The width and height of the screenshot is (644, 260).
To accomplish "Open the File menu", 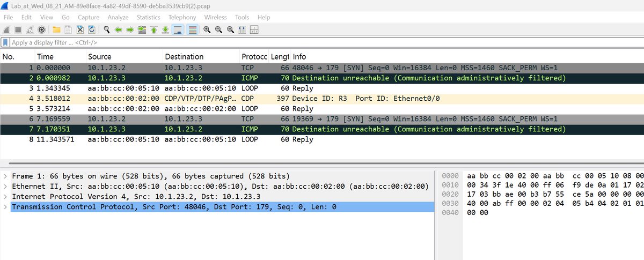I will [9, 18].
